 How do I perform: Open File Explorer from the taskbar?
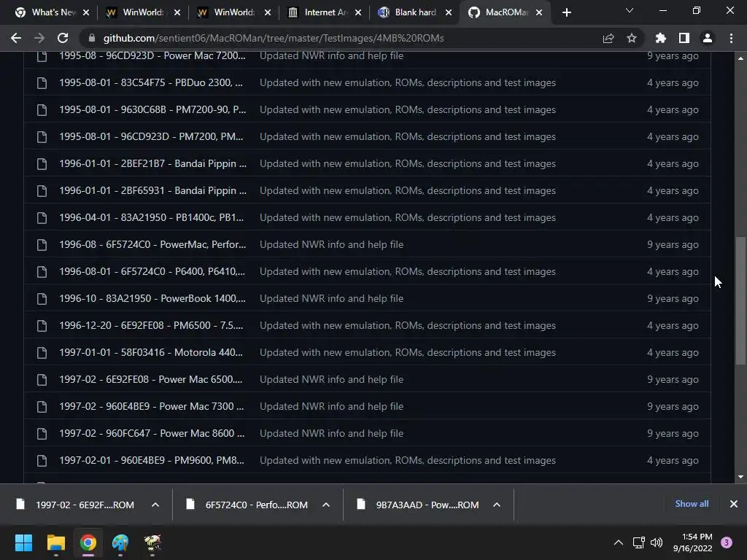coord(55,542)
